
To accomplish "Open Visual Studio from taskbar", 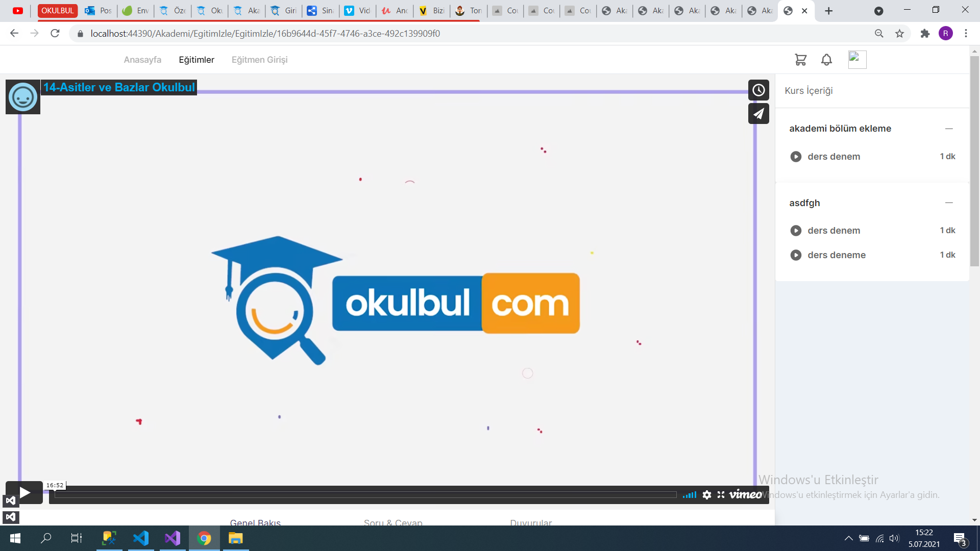I will [173, 538].
